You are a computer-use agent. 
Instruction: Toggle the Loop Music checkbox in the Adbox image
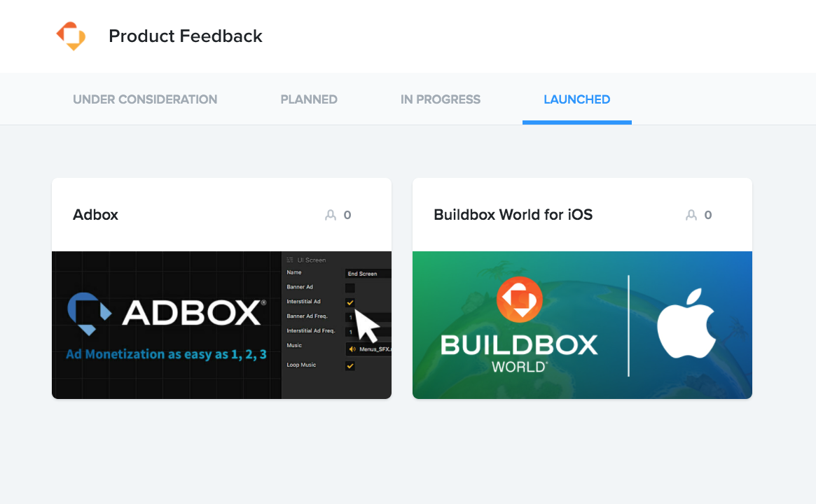(x=350, y=365)
